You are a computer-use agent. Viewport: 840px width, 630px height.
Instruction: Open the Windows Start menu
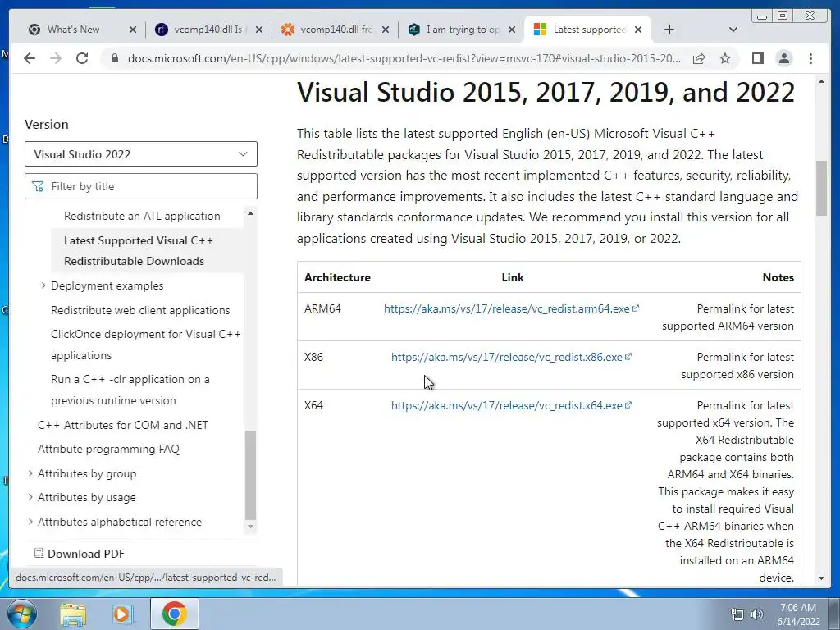click(x=22, y=614)
